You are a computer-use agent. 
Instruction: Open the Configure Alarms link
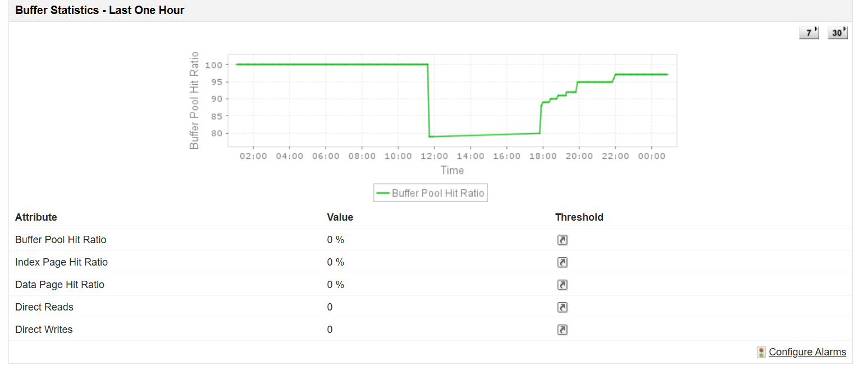(x=807, y=352)
